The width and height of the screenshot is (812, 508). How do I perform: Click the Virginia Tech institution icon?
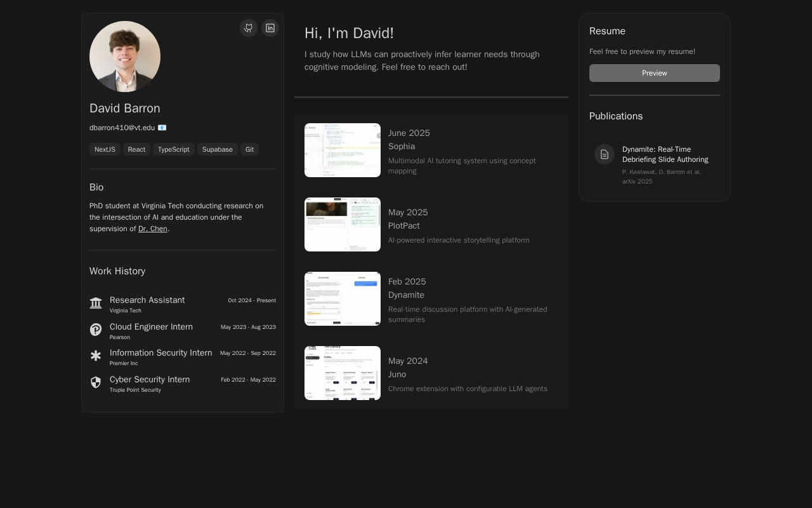[96, 303]
